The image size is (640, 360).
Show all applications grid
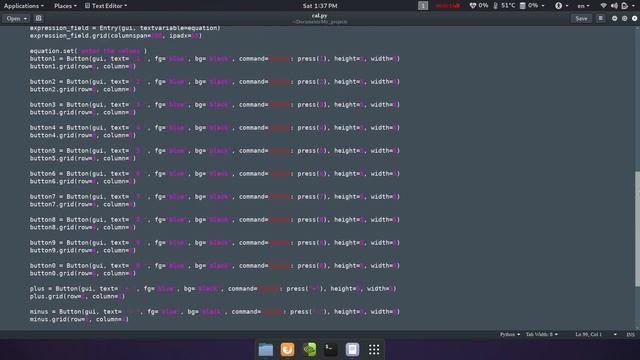coord(374,349)
